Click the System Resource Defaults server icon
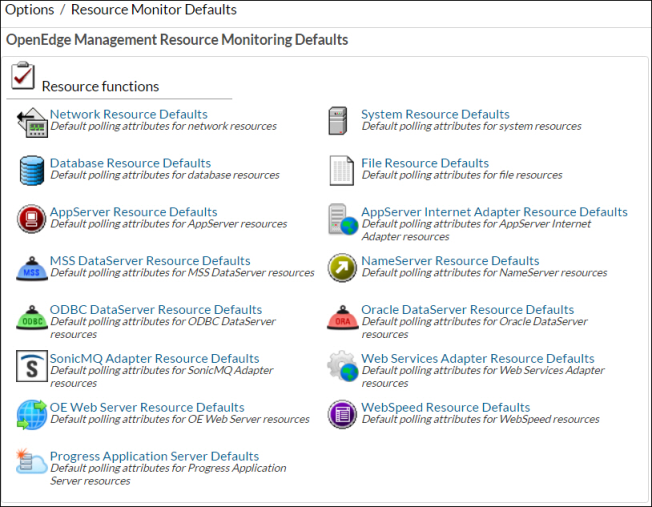652x507 pixels. pos(338,121)
